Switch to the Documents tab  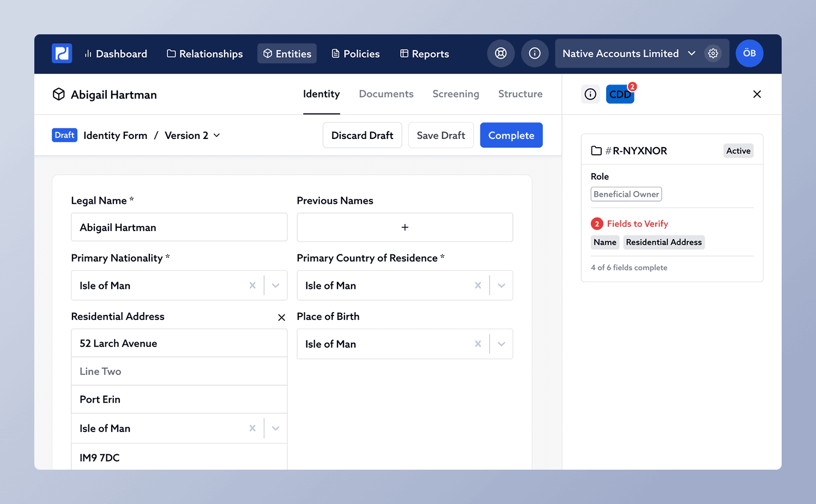point(386,94)
